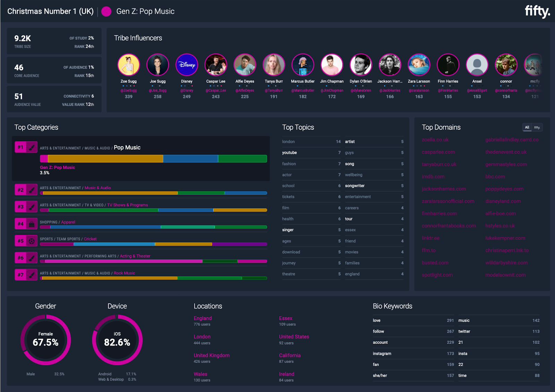
Task: Click the magenta tribe color circle
Action: (106, 11)
